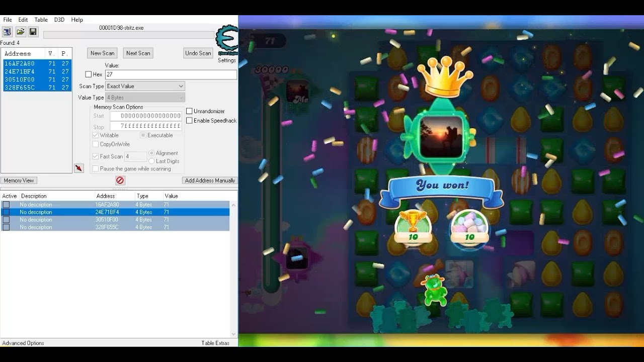The height and width of the screenshot is (362, 644).
Task: Click Add Address Manually
Action: (x=210, y=180)
